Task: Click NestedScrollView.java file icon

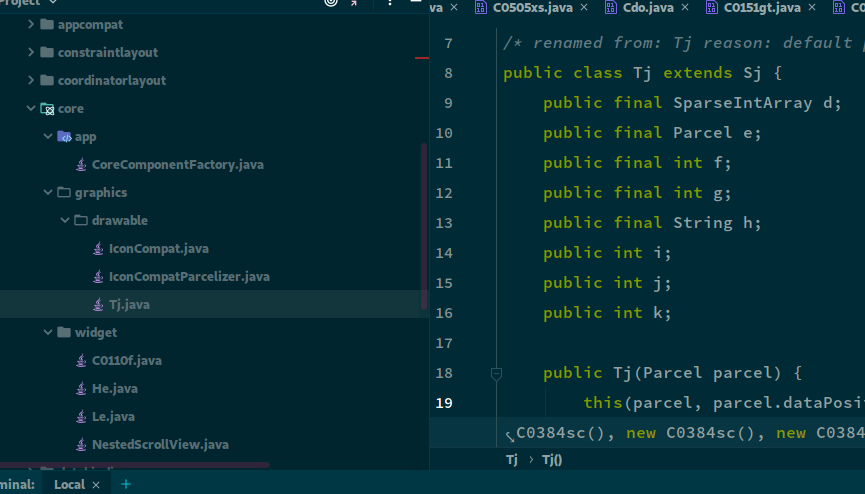Action: 81,444
